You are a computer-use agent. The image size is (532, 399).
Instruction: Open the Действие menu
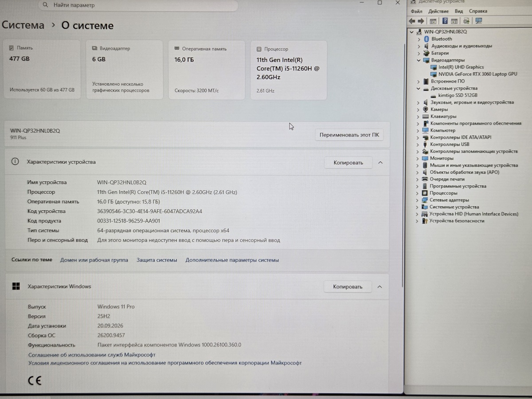(x=438, y=11)
